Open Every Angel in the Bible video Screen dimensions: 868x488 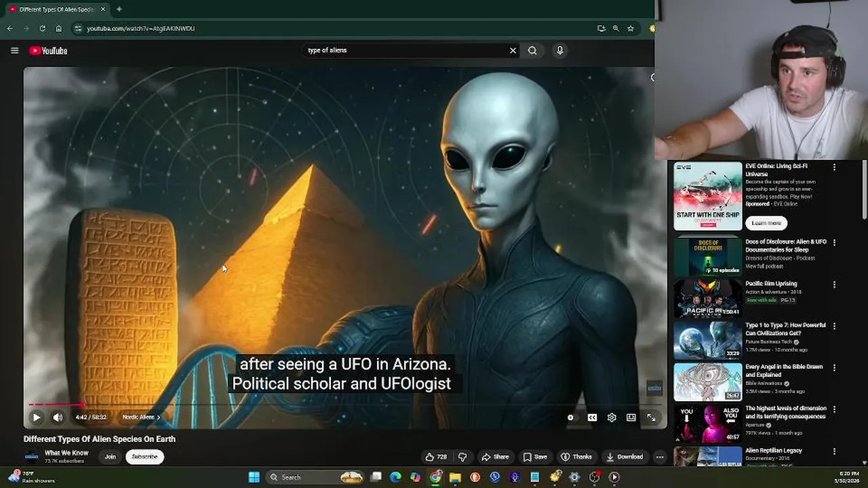tap(784, 371)
